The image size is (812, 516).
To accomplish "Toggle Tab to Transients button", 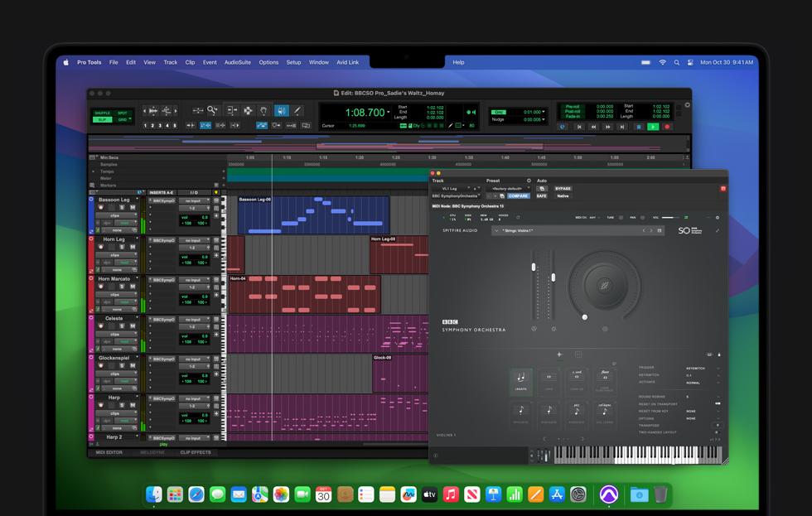I will (191, 125).
